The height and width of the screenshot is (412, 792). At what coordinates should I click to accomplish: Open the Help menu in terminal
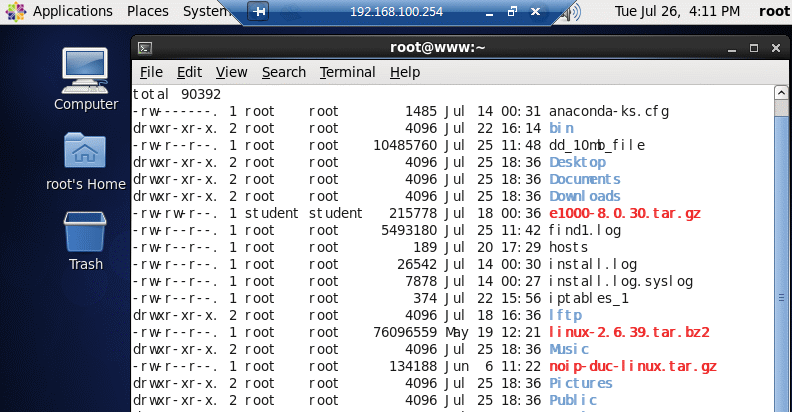click(405, 72)
